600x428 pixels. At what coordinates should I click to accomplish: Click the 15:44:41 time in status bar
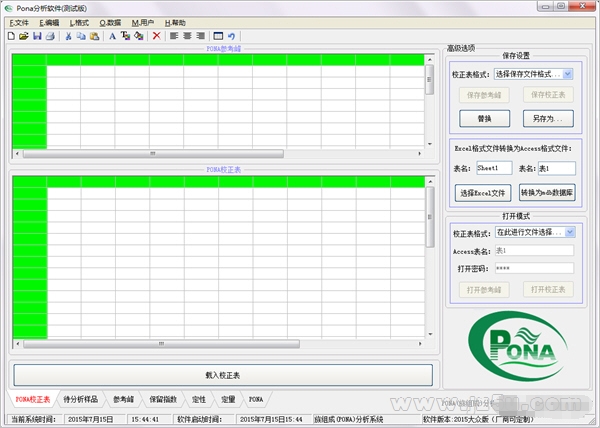(145, 420)
